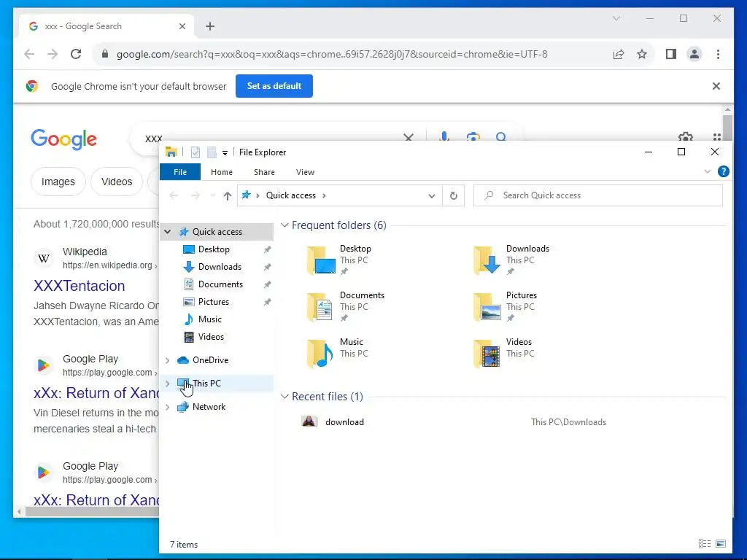Select Downloads folder icon in Frequent folders
Screen dimensions: 747x560
pos(487,260)
